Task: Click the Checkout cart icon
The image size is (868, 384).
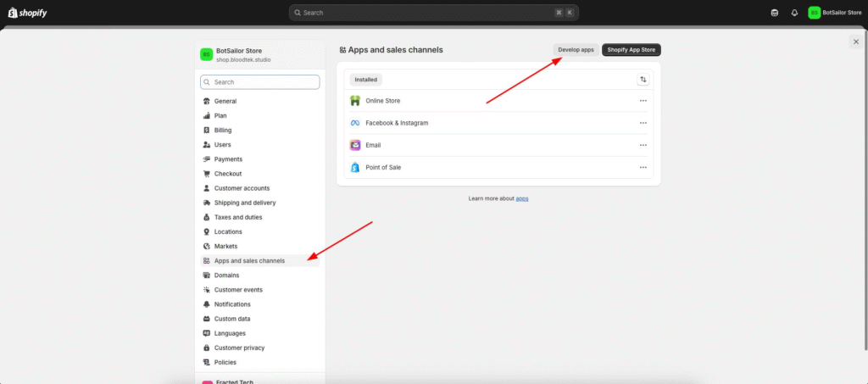Action: pyautogui.click(x=207, y=174)
